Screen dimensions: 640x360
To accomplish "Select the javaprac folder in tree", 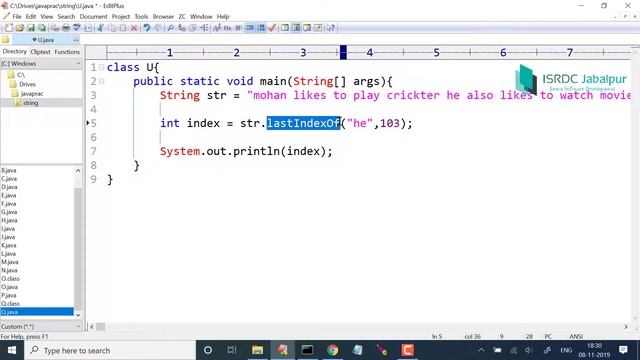I will click(x=32, y=93).
